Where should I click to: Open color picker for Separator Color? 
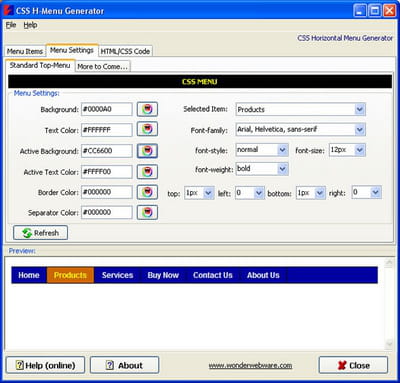(147, 212)
